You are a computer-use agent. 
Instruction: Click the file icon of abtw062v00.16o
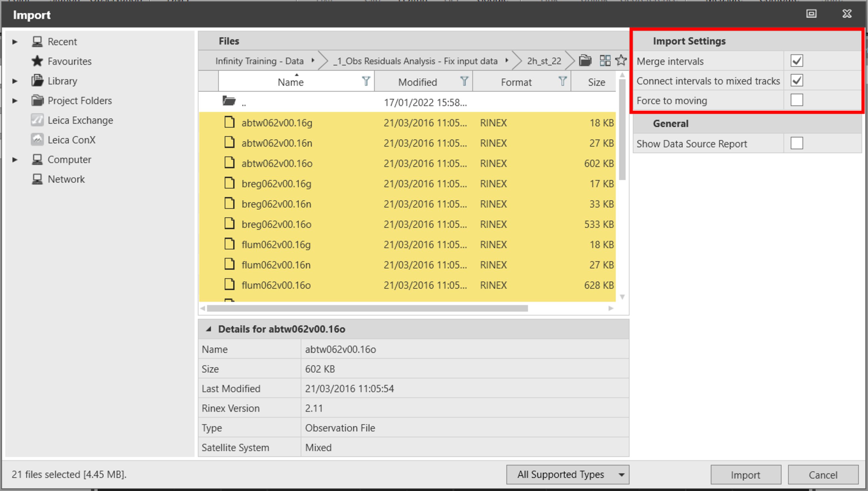point(229,162)
